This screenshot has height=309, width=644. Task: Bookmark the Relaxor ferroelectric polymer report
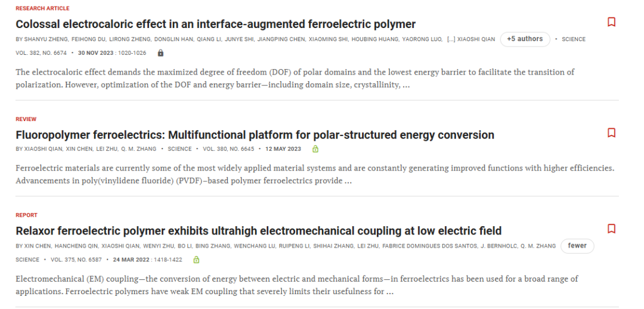click(611, 228)
